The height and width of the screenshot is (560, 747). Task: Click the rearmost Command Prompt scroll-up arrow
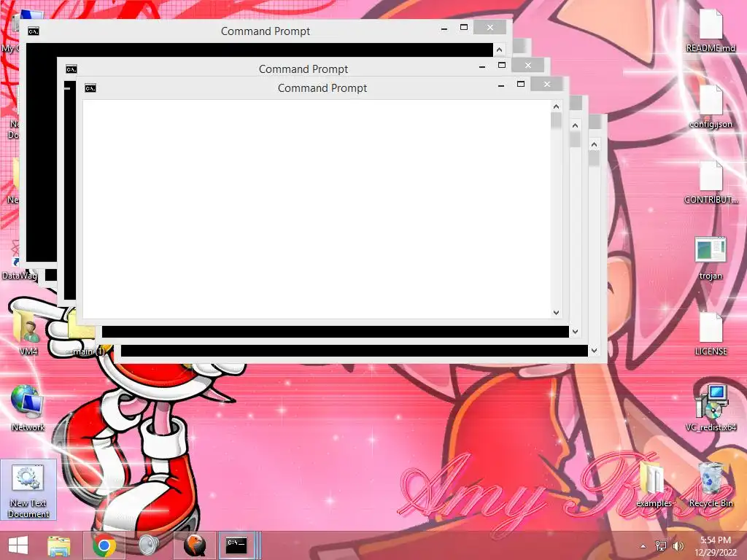tap(499, 50)
